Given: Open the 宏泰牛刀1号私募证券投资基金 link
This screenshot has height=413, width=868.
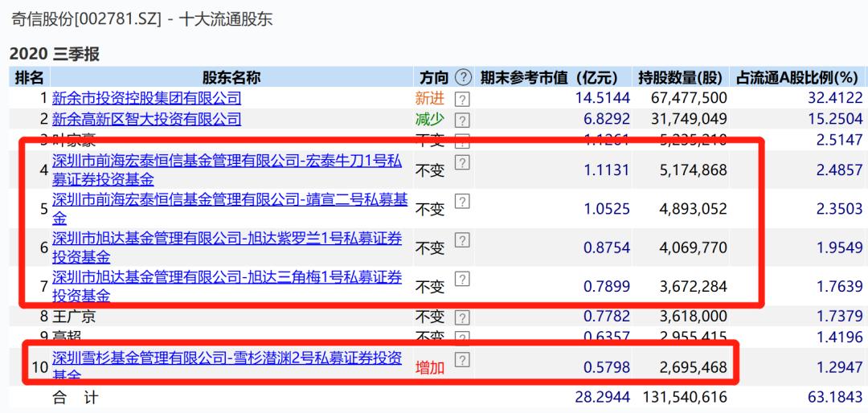Looking at the screenshot, I should click(x=227, y=170).
